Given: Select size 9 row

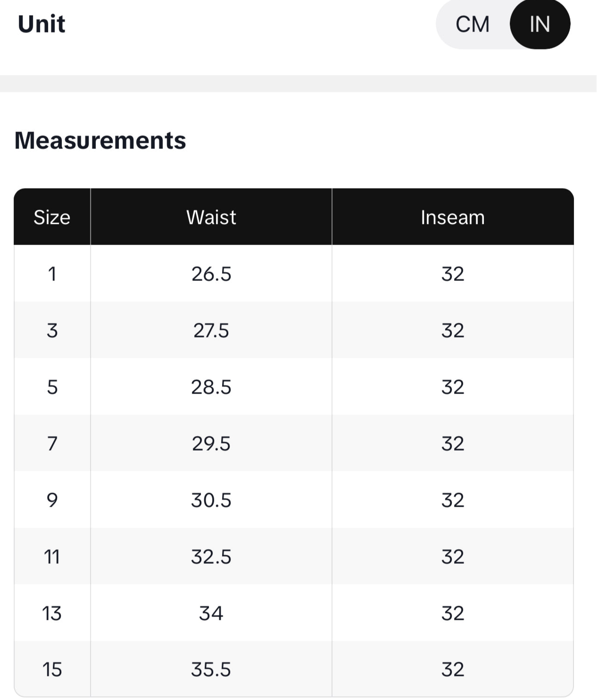Looking at the screenshot, I should (x=52, y=500).
